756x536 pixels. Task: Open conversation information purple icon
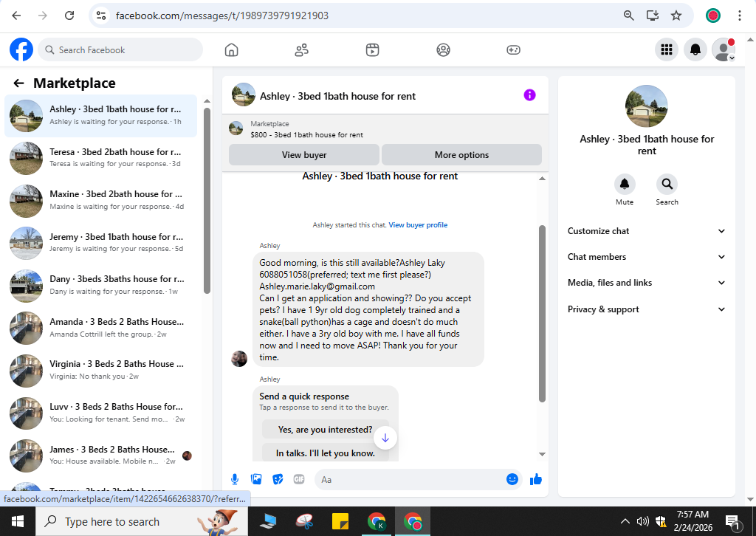(529, 95)
